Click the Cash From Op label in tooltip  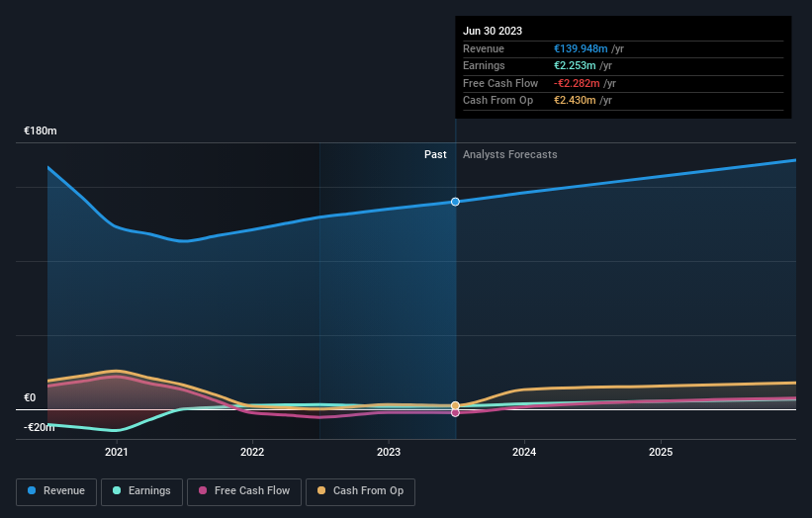pos(497,101)
